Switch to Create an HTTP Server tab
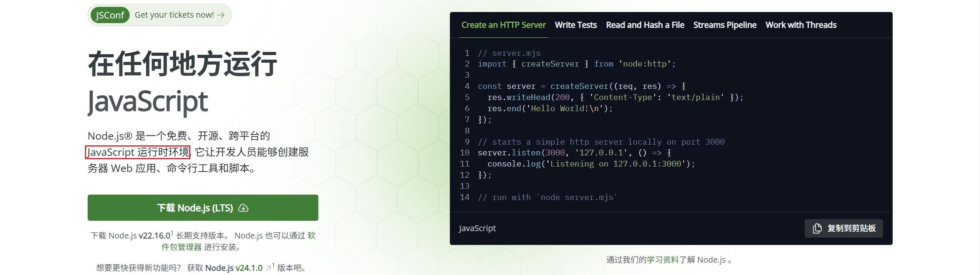 (x=503, y=25)
